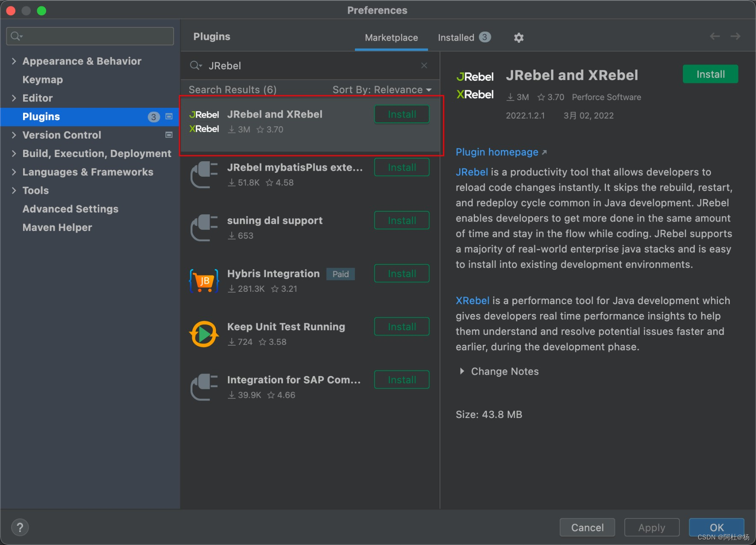Expand the Version Control section

(14, 135)
